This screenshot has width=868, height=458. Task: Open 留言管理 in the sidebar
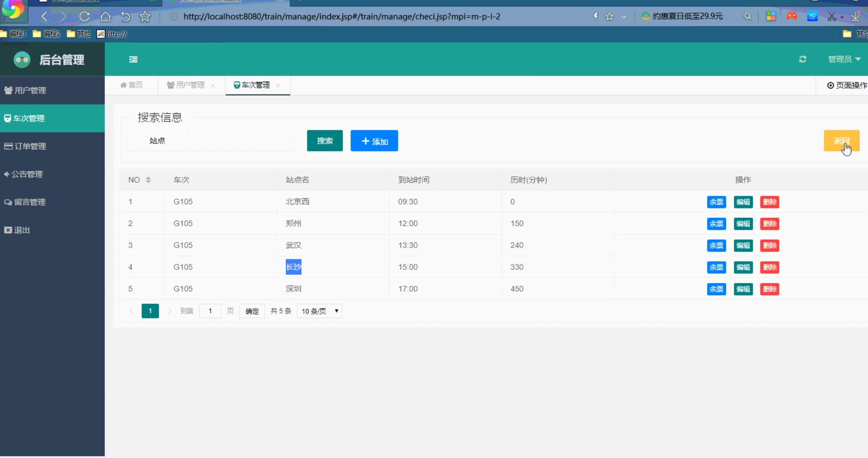pos(52,202)
